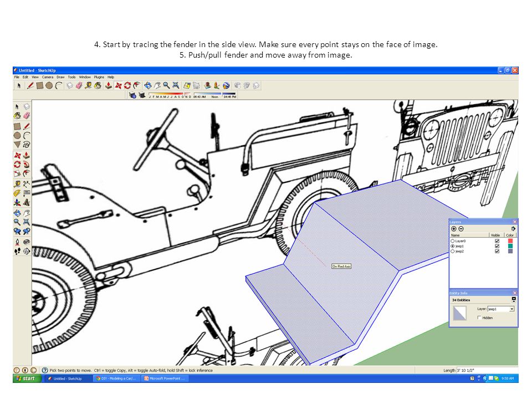Click the Layer0 red color swatch

[x=510, y=241]
